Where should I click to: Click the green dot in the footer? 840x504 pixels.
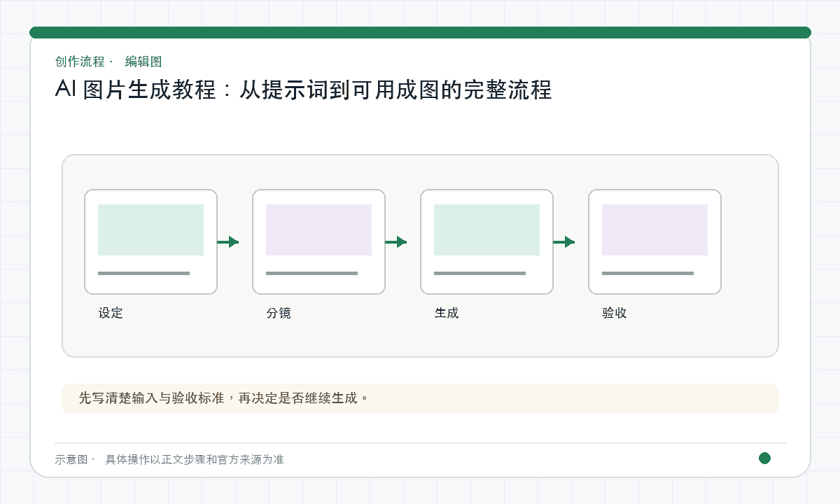tap(764, 458)
